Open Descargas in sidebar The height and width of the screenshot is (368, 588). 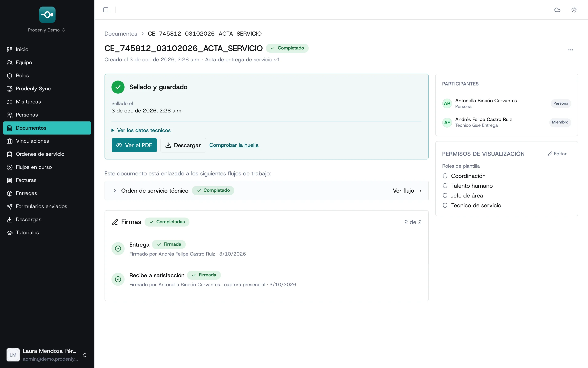[47, 220]
